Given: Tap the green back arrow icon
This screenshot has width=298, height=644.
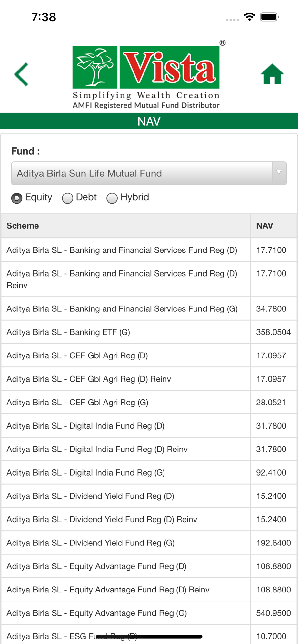Looking at the screenshot, I should 22,74.
